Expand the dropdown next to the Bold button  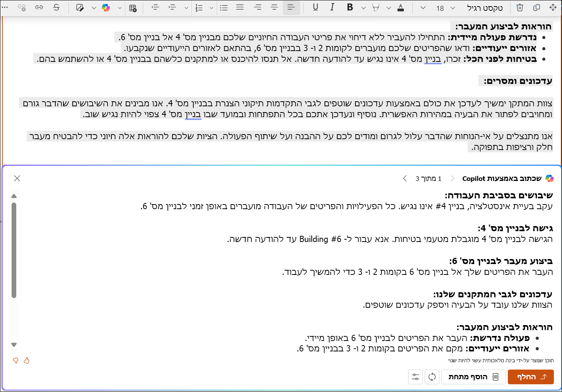pos(364,8)
